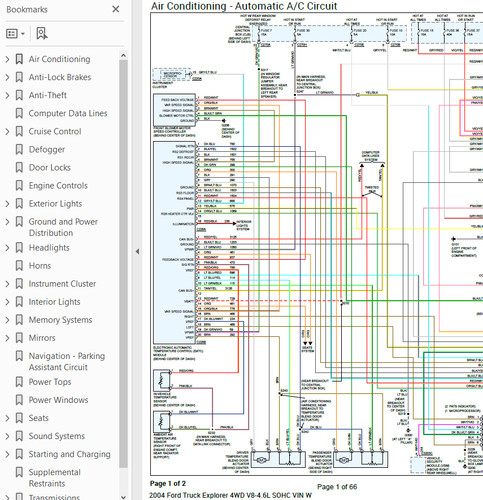Click the Defogger bookmark icon

point(19,149)
